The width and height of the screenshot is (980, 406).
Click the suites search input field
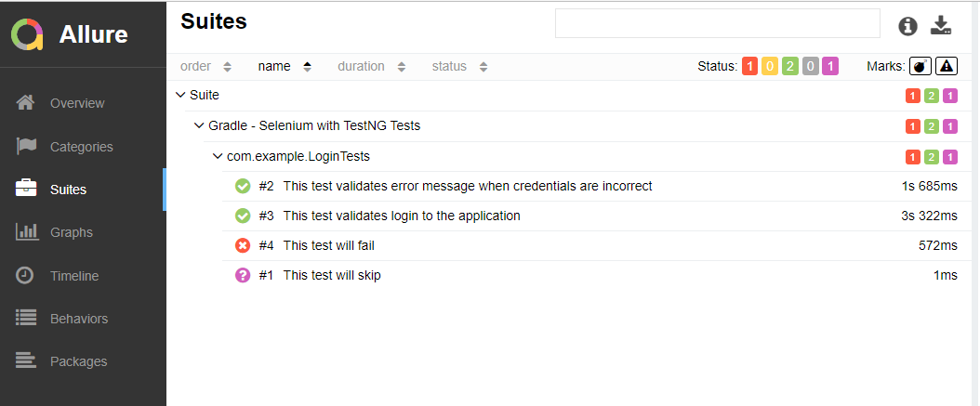point(717,23)
